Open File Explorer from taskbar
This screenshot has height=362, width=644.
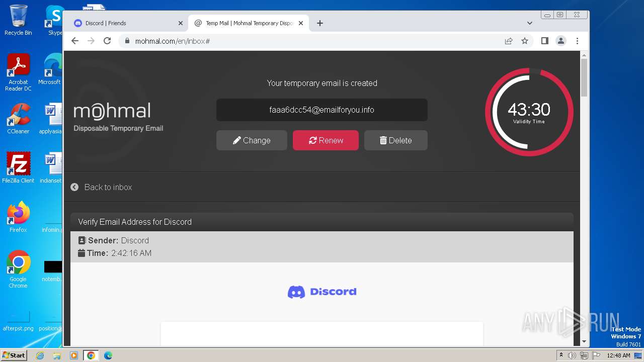(x=57, y=355)
